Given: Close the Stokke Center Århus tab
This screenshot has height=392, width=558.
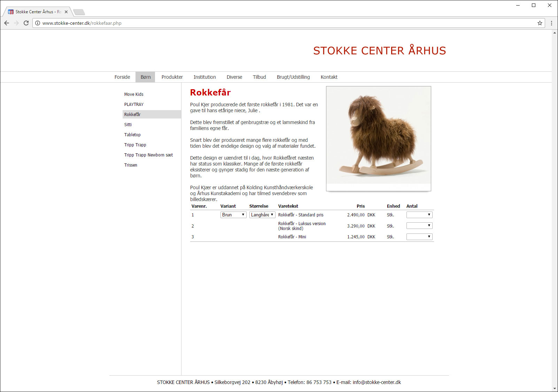Looking at the screenshot, I should (x=66, y=12).
